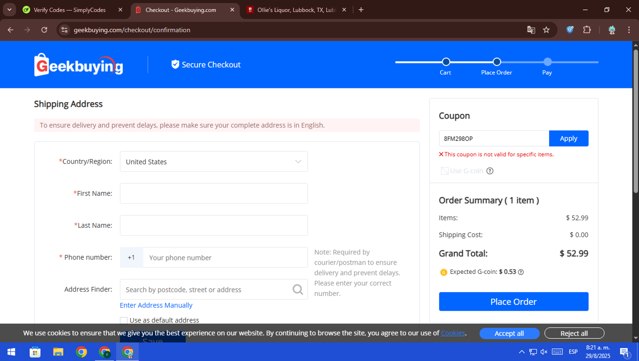Open the Windows Start menu
Screen dimensions: 639x361
click(x=11, y=352)
